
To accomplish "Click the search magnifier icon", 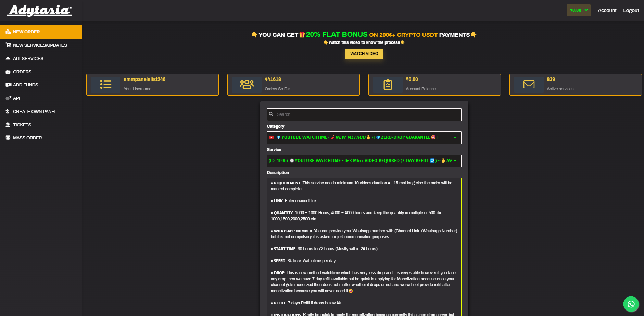I will click(271, 114).
